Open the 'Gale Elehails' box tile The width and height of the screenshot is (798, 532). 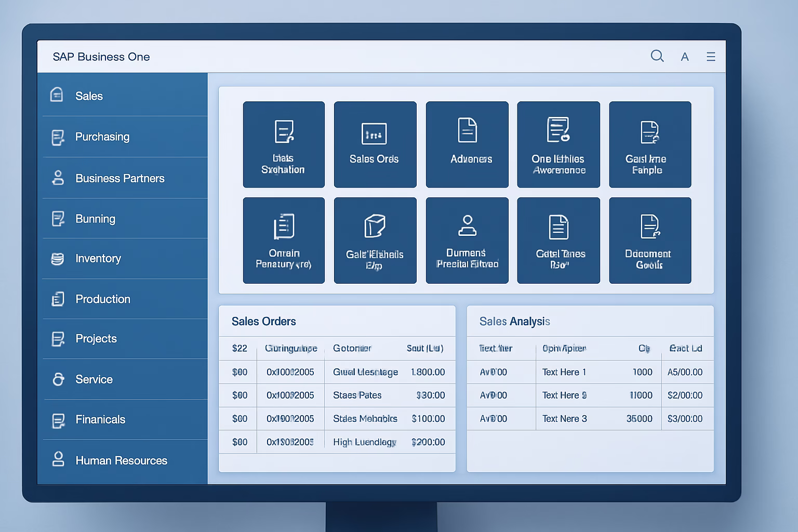pos(375,241)
